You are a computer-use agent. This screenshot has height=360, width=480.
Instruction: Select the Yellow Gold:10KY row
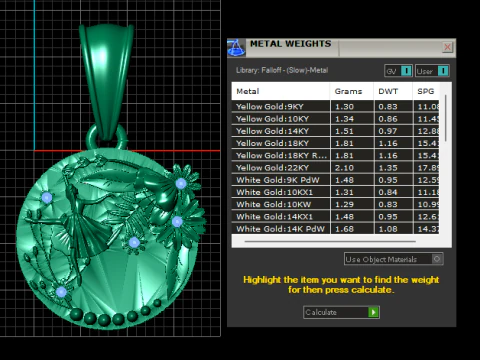[x=335, y=119]
